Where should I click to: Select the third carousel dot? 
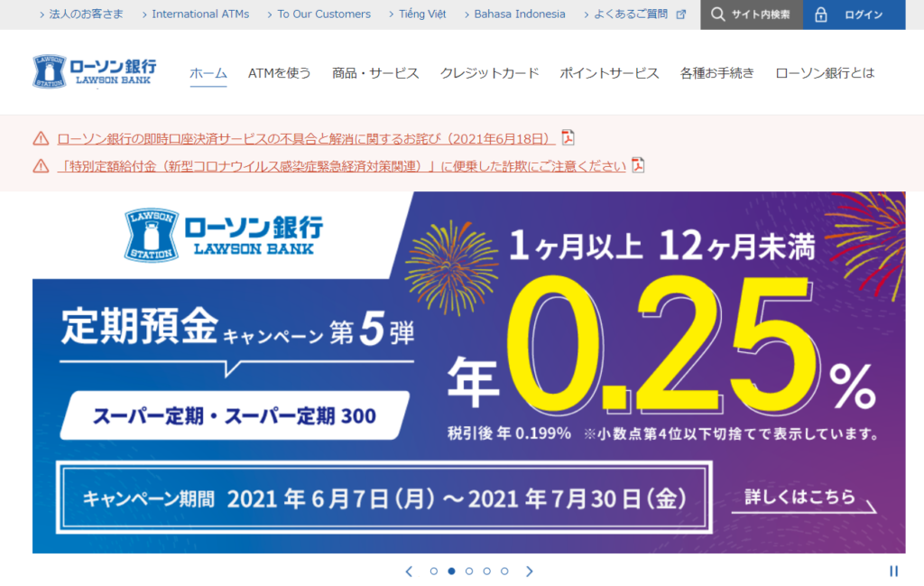(x=469, y=571)
